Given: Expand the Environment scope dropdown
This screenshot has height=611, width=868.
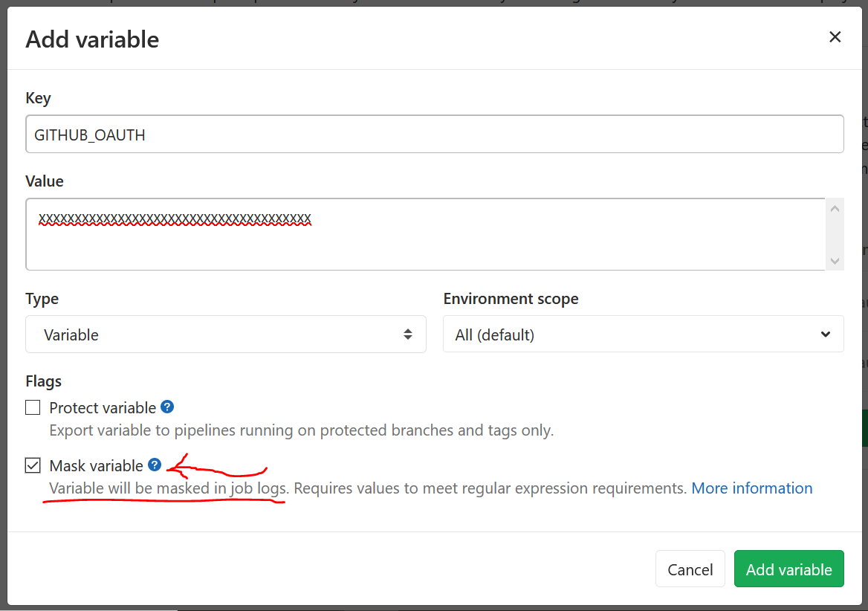Looking at the screenshot, I should pos(643,334).
